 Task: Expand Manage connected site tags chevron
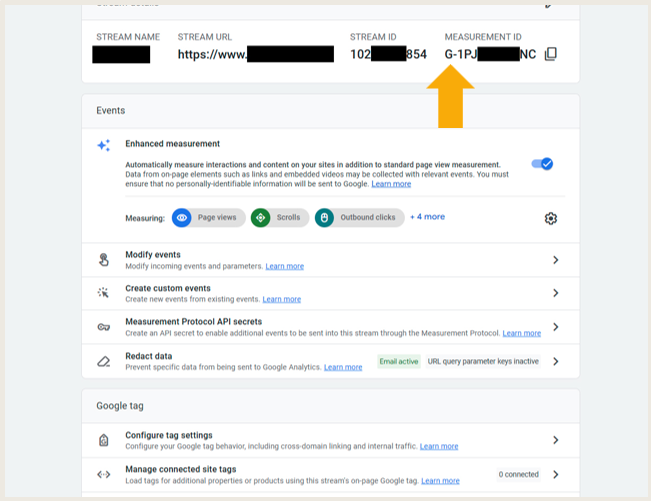tap(556, 474)
